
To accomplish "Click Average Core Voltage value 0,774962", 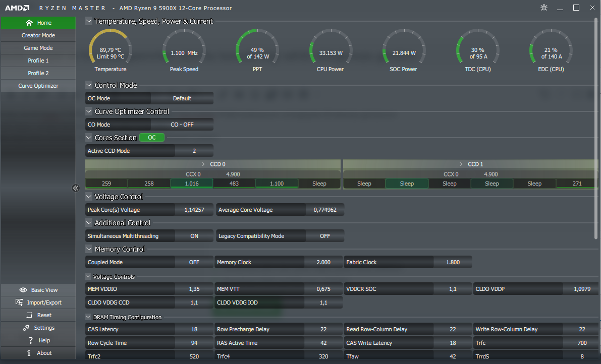I will [324, 210].
